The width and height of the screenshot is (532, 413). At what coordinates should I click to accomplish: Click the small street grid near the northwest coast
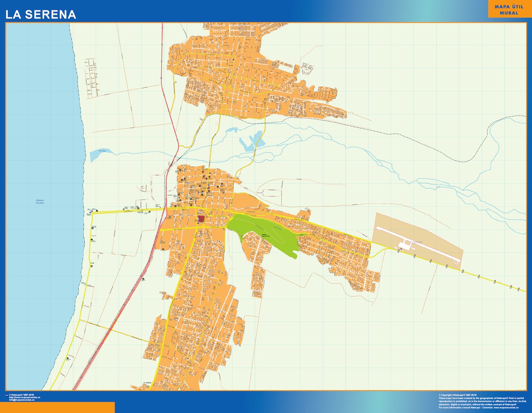pyautogui.click(x=91, y=78)
